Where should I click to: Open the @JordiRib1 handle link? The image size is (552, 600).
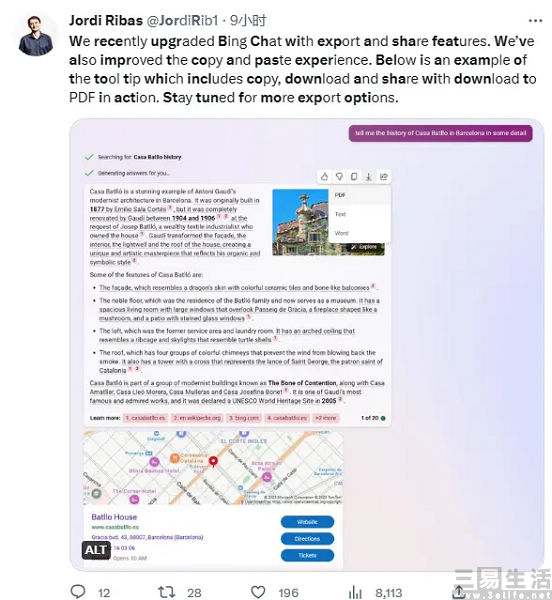click(182, 20)
